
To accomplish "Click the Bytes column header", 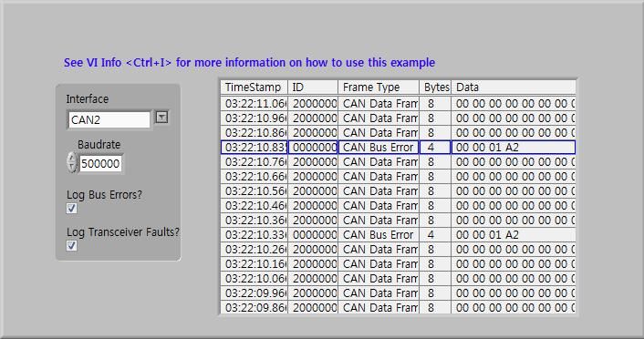I will [x=435, y=87].
